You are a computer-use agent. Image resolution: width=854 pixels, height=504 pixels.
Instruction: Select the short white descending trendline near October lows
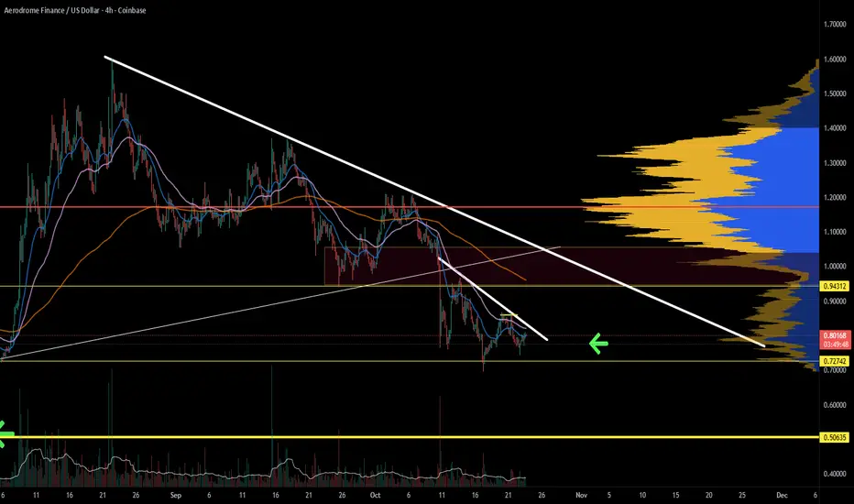pos(493,299)
